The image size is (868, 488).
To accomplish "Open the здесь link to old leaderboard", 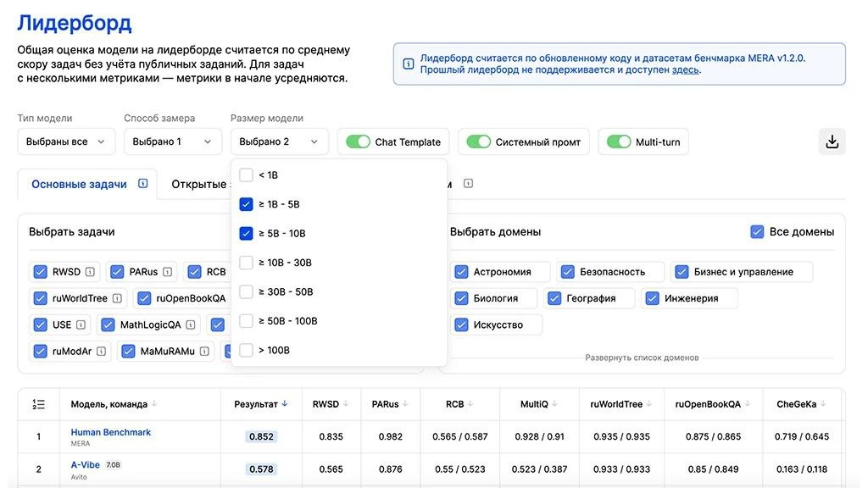I will (x=685, y=69).
